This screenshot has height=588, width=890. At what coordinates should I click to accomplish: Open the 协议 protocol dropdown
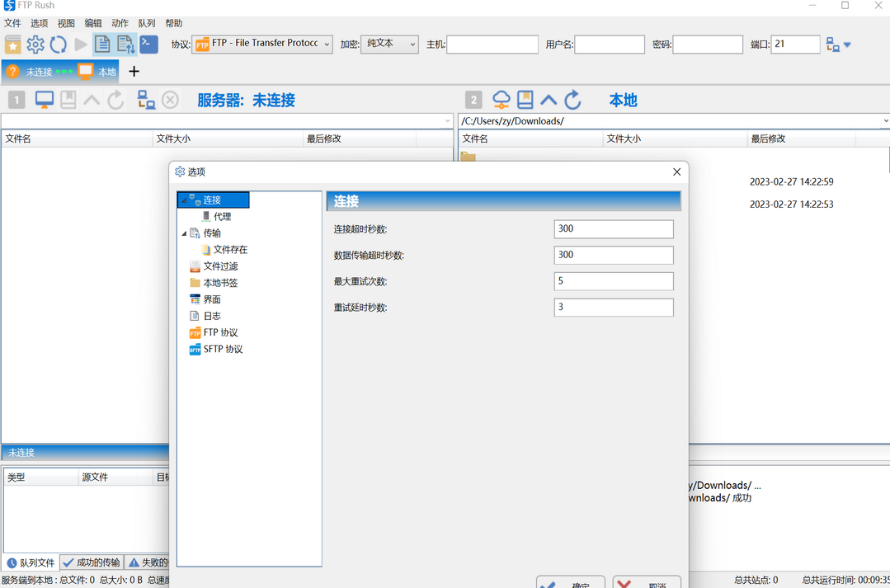click(x=327, y=45)
